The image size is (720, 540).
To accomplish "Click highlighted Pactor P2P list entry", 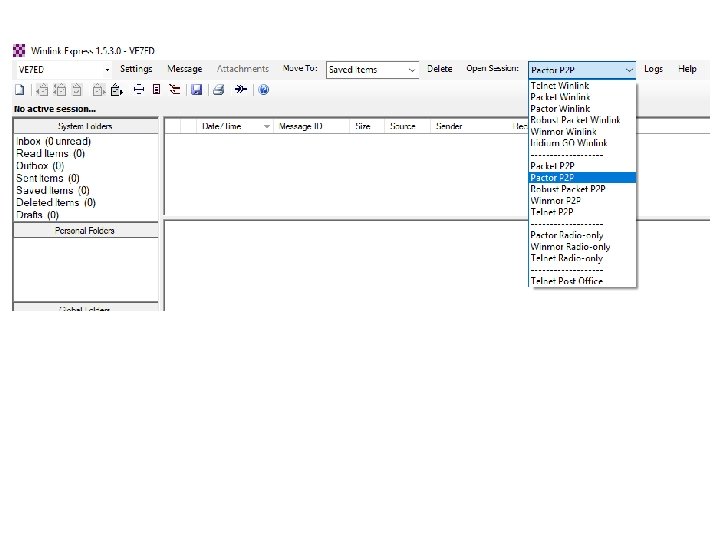I will [582, 178].
